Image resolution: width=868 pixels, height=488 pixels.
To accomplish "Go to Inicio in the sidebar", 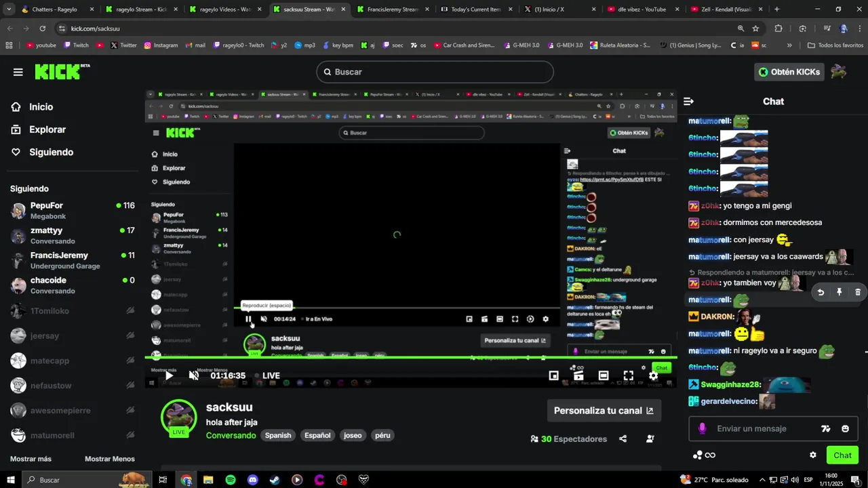I will pos(41,107).
